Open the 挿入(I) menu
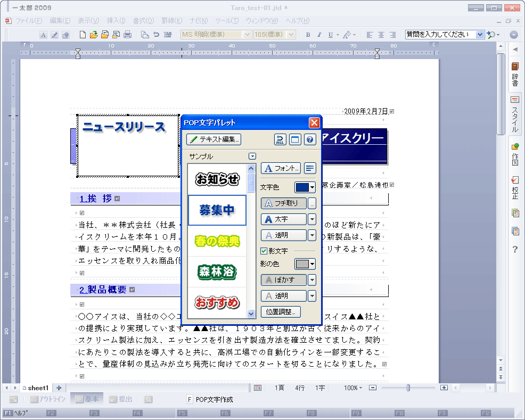525x420 pixels. 116,21
